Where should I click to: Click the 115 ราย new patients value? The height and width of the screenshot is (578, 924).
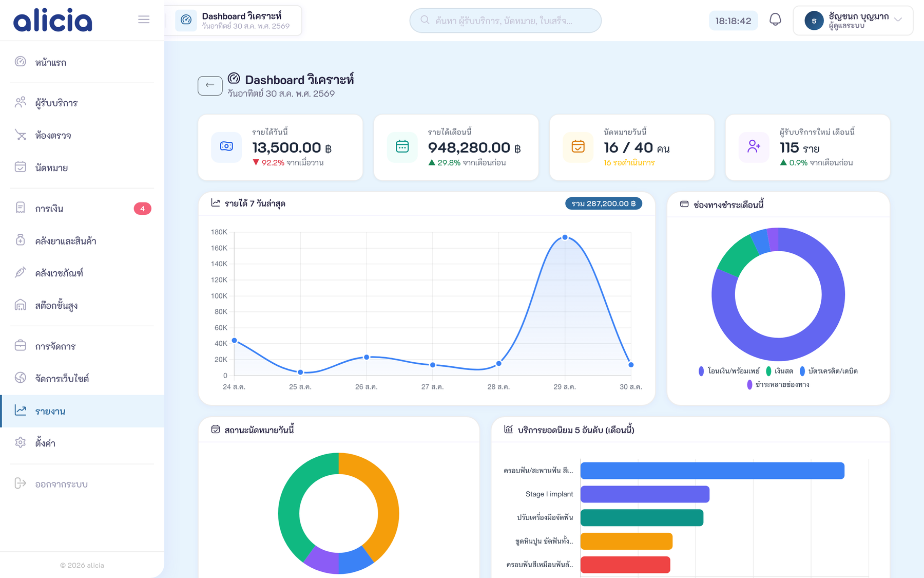pyautogui.click(x=799, y=148)
